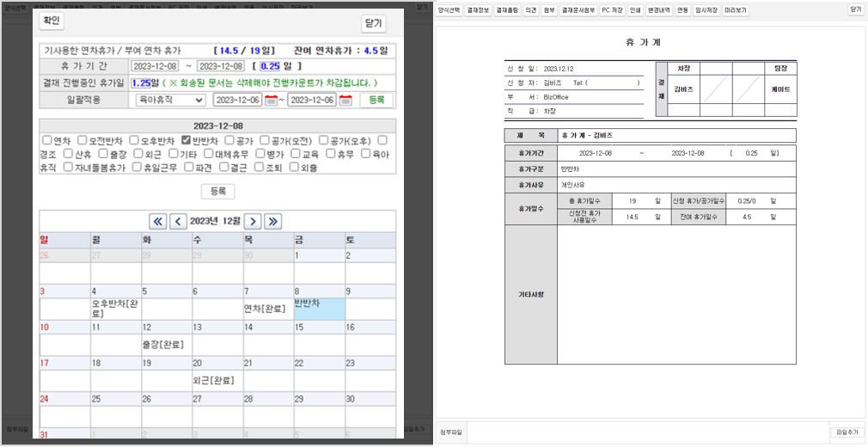The height and width of the screenshot is (448, 868).
Task: Open the 육아휴직 leave type dropdown
Action: tap(170, 101)
